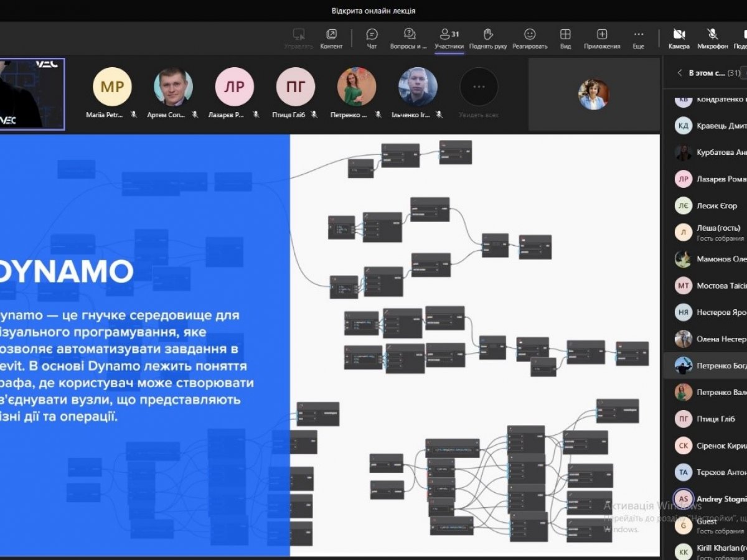Viewport: 747px width, 560px height.
Task: Click the ТА avatar in the list
Action: pyautogui.click(x=684, y=472)
